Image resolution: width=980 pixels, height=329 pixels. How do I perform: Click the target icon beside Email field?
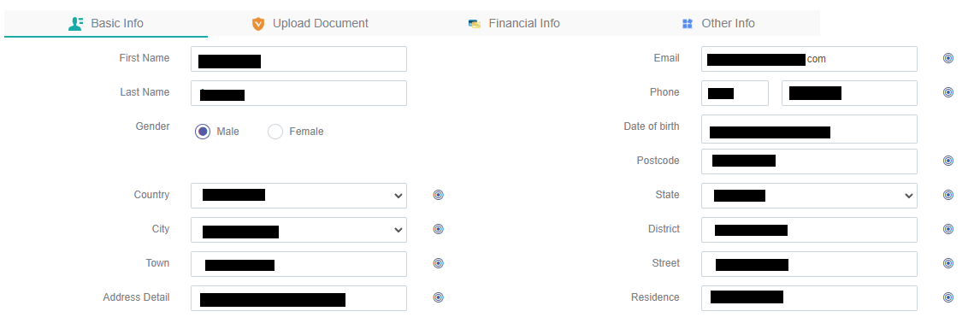(x=948, y=59)
